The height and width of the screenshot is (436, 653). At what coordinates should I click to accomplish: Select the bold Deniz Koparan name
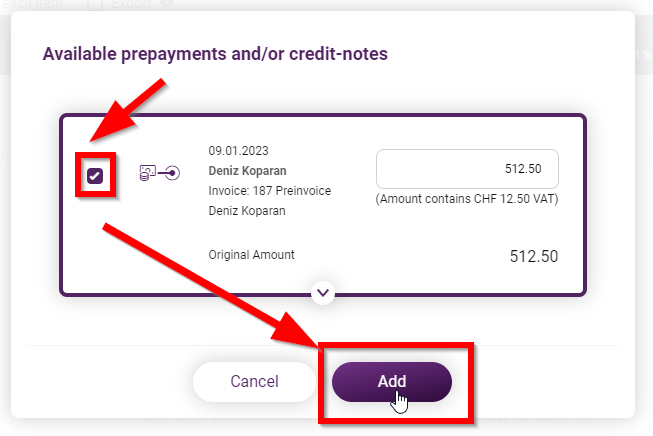click(247, 171)
